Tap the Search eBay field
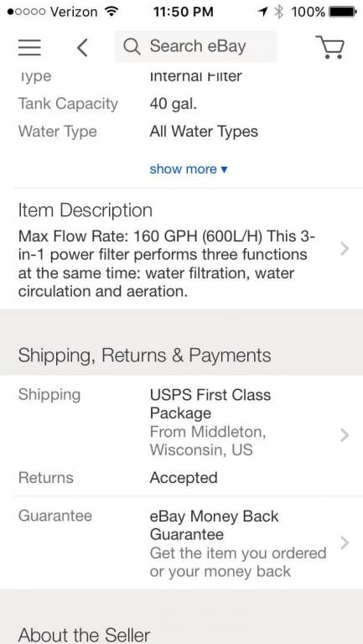Image resolution: width=363 pixels, height=644 pixels. tap(195, 46)
